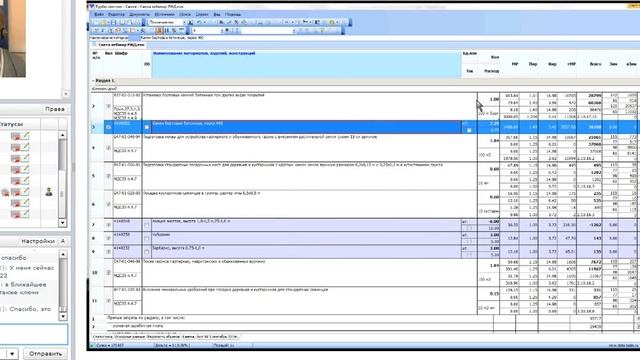Click the Статусы column header
Image resolution: width=640 pixels, height=360 pixels.
pyautogui.click(x=11, y=124)
